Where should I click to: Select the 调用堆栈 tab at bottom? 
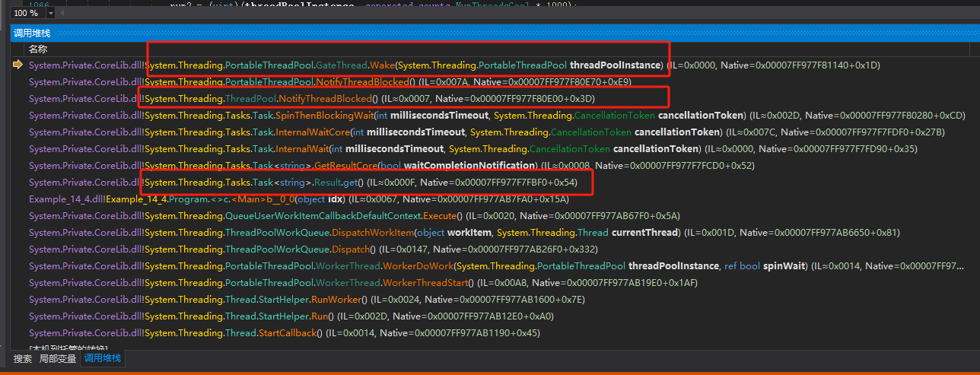point(103,358)
